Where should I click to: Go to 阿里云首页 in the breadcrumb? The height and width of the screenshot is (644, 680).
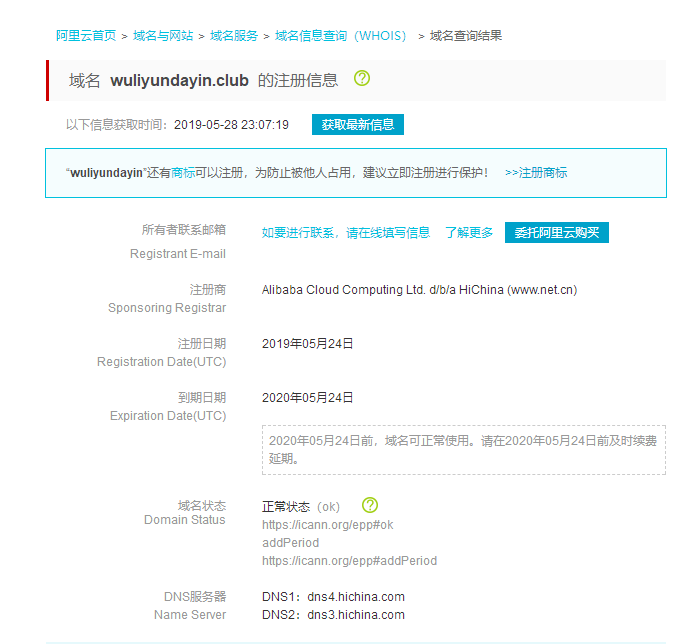point(86,36)
